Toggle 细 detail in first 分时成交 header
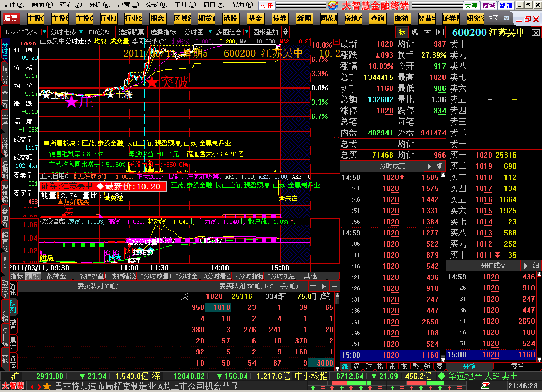542x392 pixels. click(439, 166)
